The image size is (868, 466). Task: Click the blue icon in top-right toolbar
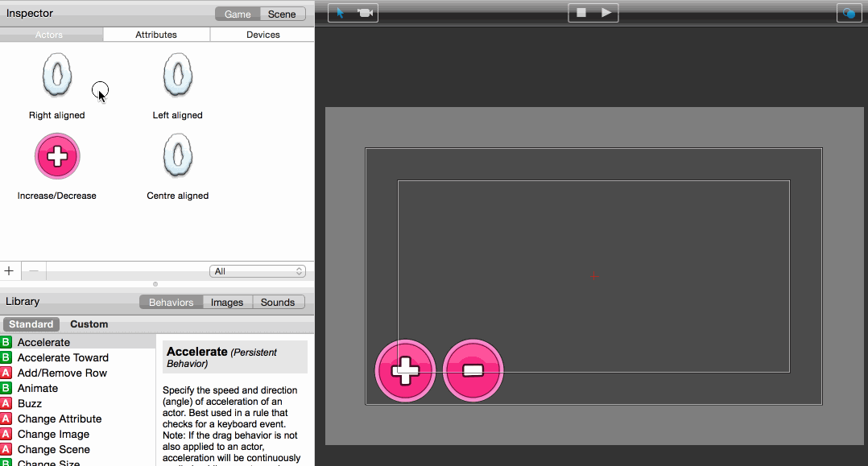[x=849, y=14]
